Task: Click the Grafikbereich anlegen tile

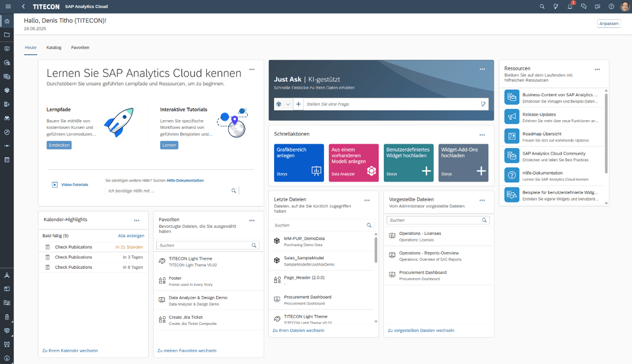Action: point(299,163)
